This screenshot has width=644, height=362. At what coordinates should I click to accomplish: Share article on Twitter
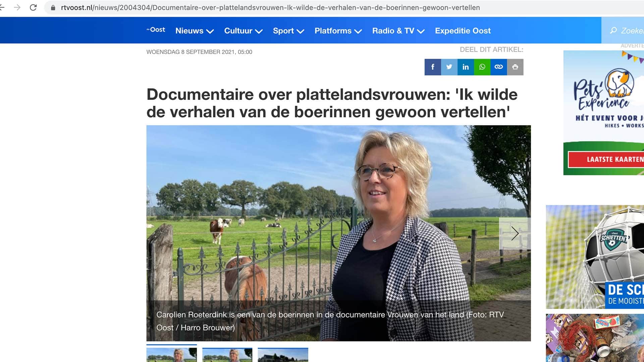[449, 67]
